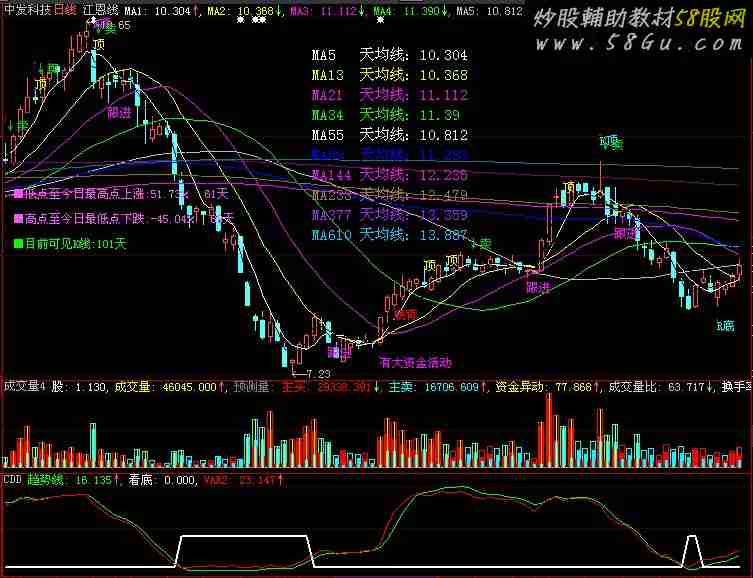Click the VAR2: 25.147 readout
The width and height of the screenshot is (753, 578).
[x=243, y=480]
